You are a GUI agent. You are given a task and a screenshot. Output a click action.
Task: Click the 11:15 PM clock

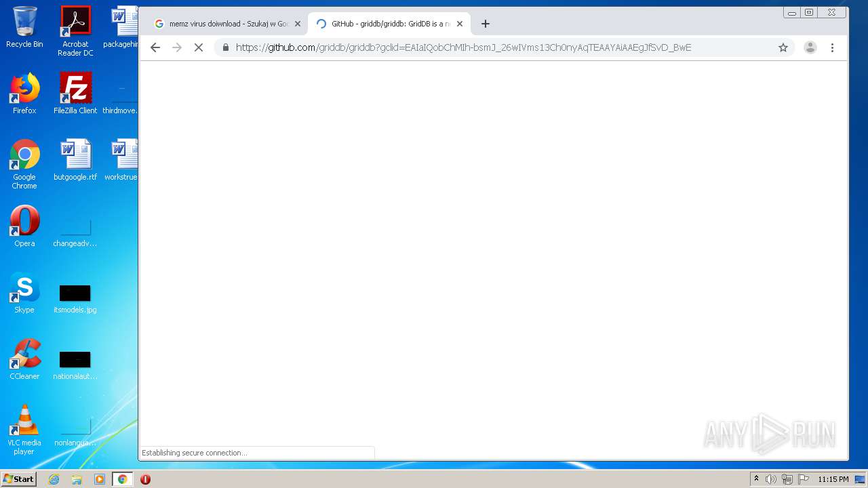833,479
